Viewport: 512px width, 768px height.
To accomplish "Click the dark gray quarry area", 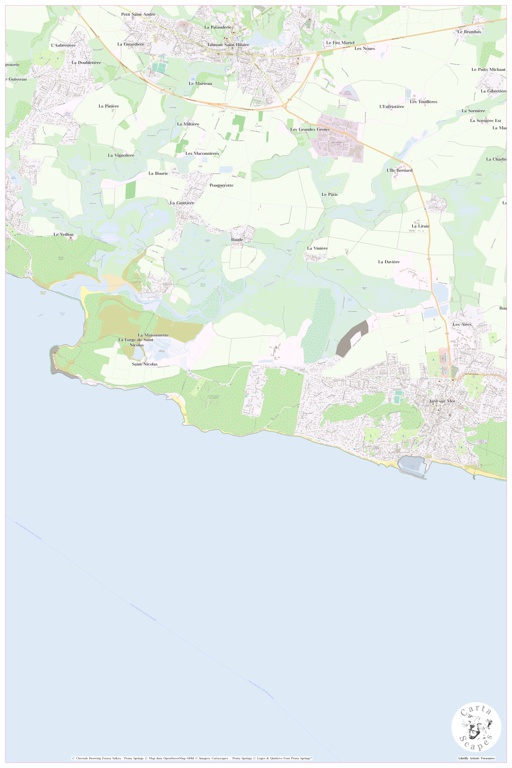I will pos(352,338).
